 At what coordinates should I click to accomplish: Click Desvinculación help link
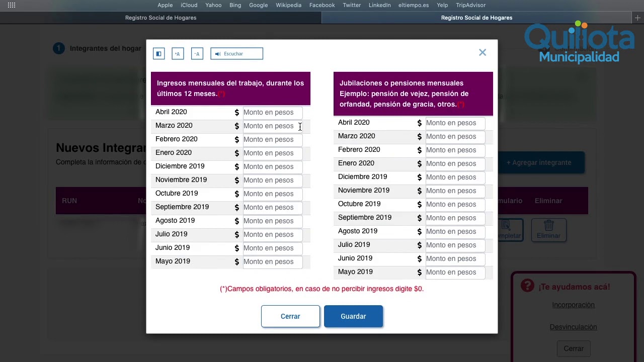(573, 327)
